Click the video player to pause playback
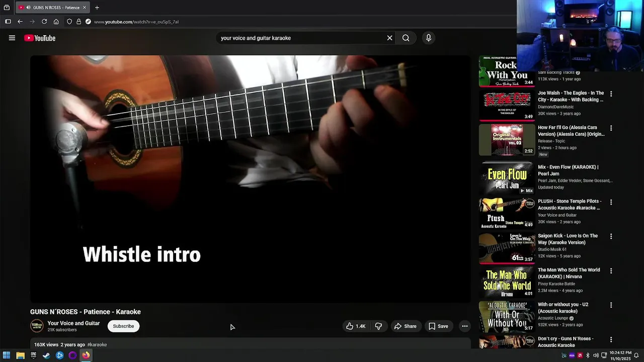Screen dimensions: 644x362 pos(250,179)
